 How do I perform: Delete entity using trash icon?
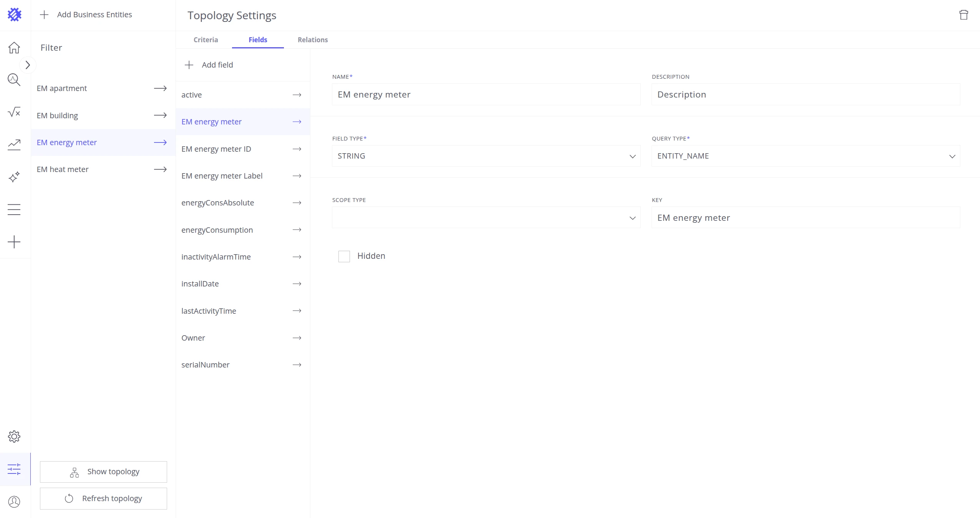click(963, 15)
